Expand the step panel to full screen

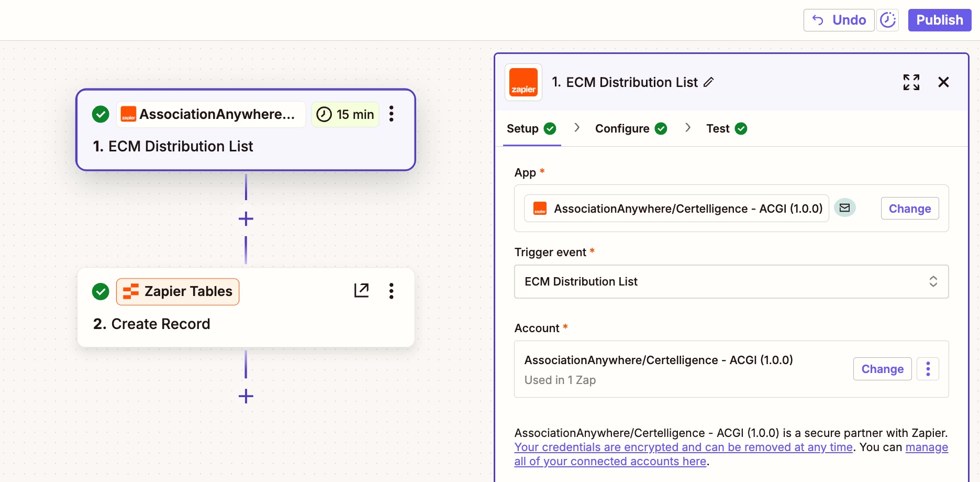pos(911,82)
